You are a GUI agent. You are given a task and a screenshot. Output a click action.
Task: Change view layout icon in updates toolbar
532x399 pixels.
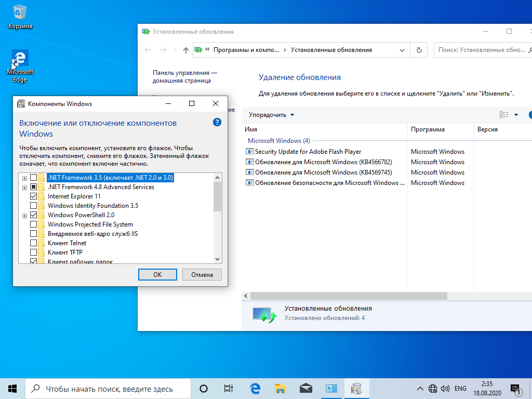[x=504, y=115]
